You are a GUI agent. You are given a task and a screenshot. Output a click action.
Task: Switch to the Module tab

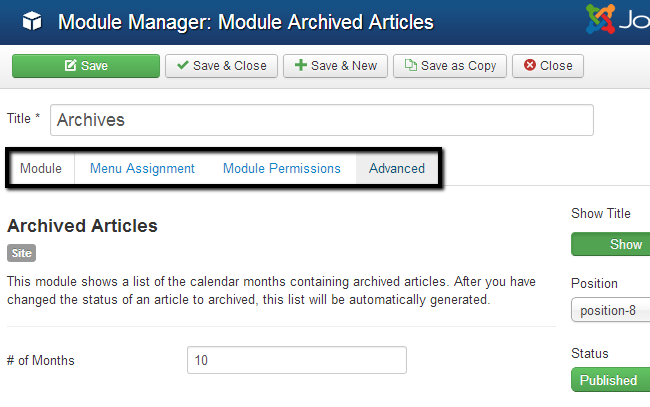(x=41, y=168)
